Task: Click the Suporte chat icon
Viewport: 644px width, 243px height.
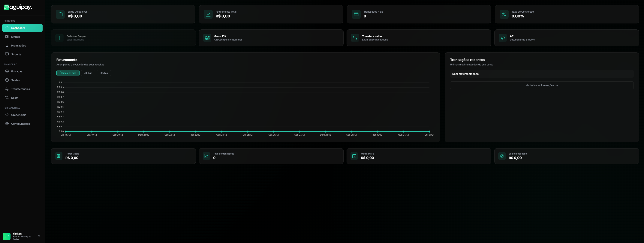Action: [7, 54]
